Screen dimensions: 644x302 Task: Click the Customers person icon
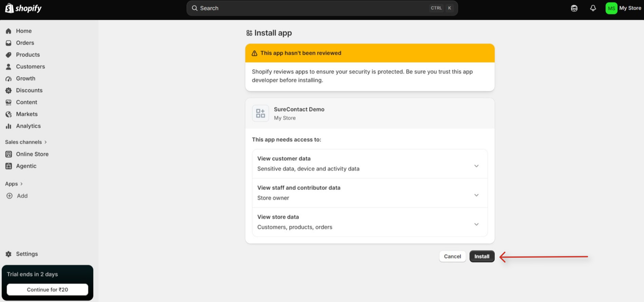[9, 67]
